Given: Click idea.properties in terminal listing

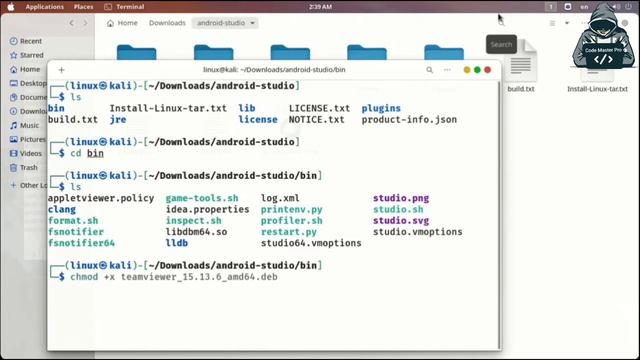Looking at the screenshot, I should 207,209.
